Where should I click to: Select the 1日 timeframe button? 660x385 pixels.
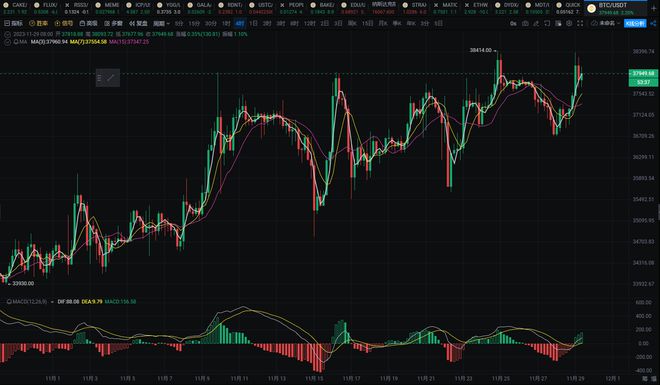253,24
